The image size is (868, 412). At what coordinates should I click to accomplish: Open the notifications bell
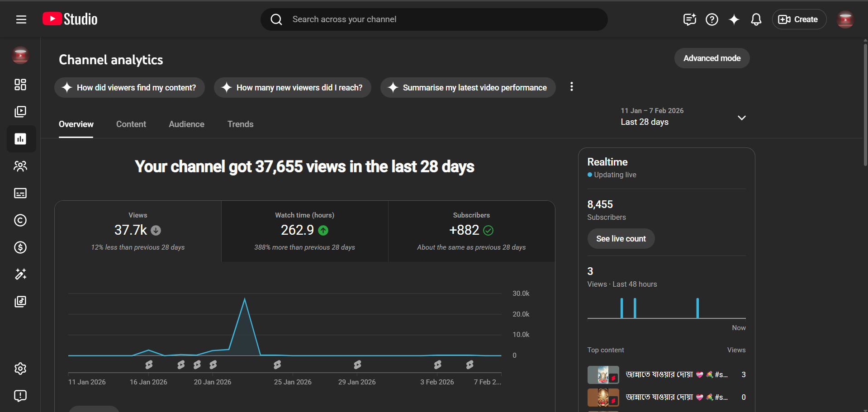[x=756, y=19]
